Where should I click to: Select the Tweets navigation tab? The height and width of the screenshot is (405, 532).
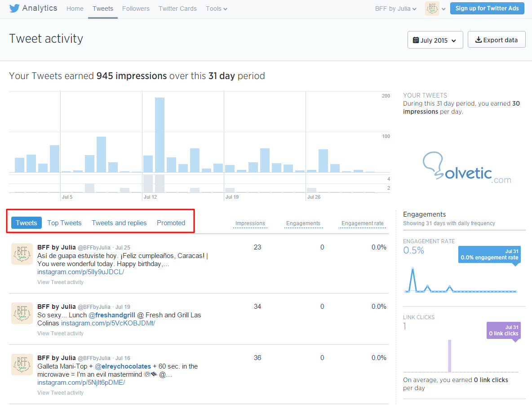pyautogui.click(x=103, y=9)
